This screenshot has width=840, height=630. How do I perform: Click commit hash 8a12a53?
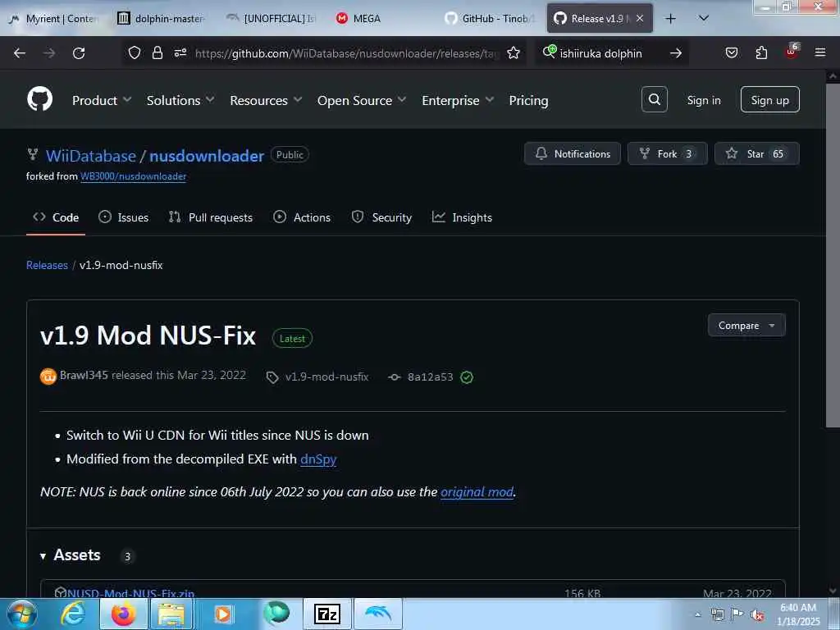tap(430, 377)
